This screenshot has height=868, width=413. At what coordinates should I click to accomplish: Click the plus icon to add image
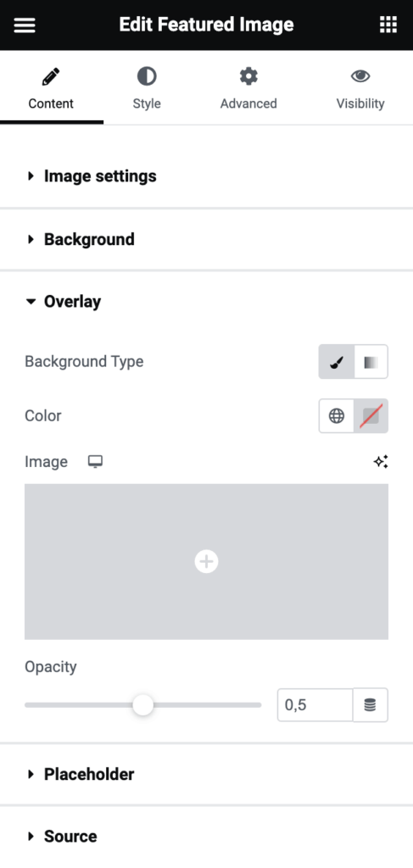(207, 561)
